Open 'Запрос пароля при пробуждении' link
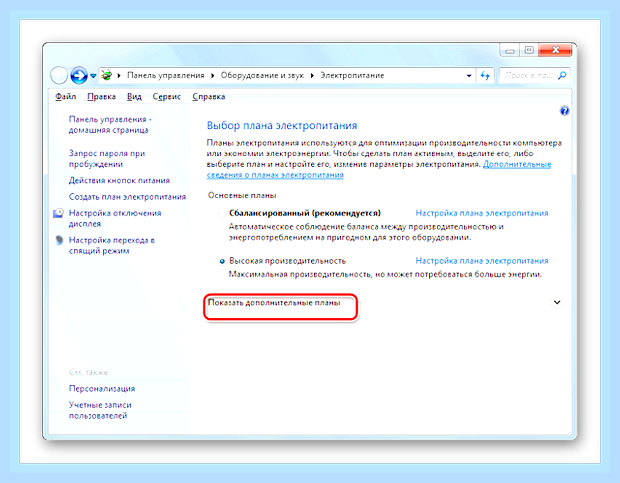Screen dimensions: 620x483 [x=107, y=158]
